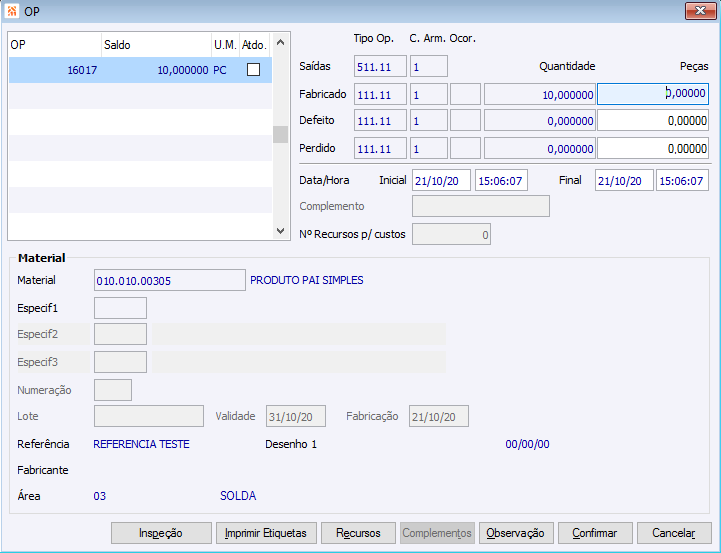Click Perdido Quantidade field
Screen dimensions: 721x553
[540, 148]
